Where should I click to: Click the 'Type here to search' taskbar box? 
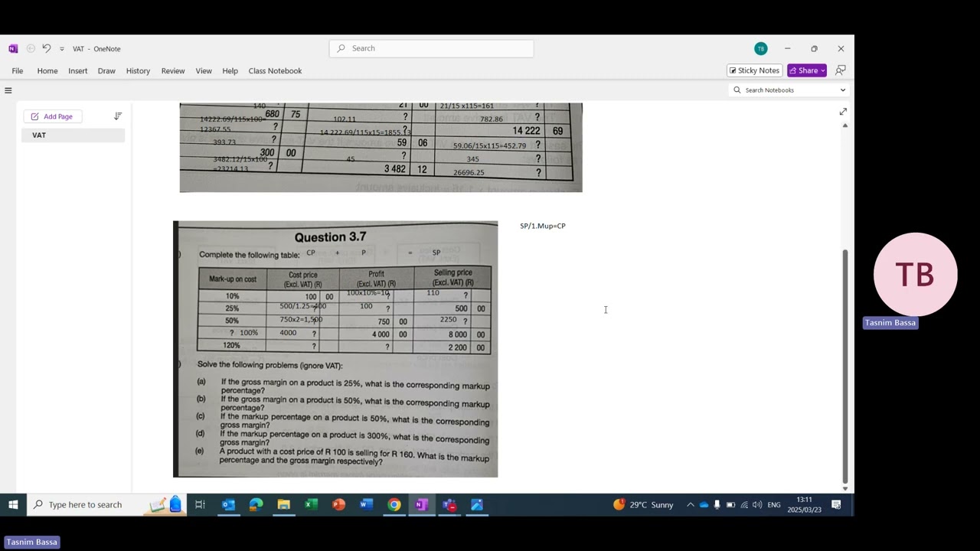tap(107, 504)
